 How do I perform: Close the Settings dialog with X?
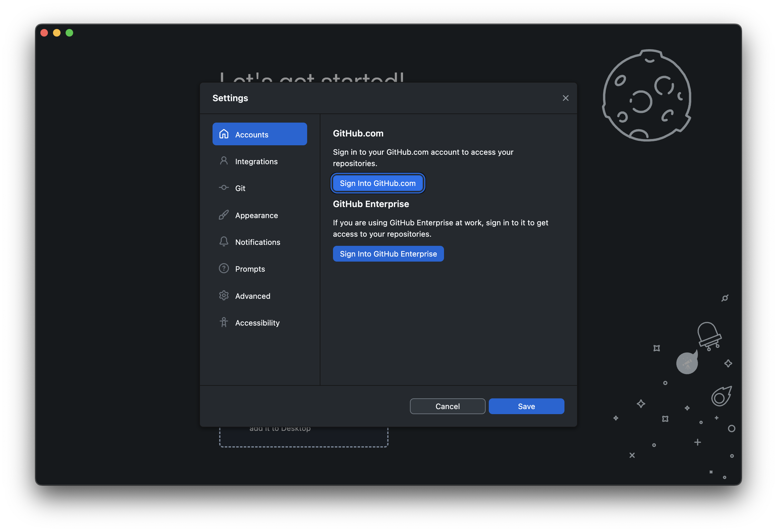(x=565, y=98)
